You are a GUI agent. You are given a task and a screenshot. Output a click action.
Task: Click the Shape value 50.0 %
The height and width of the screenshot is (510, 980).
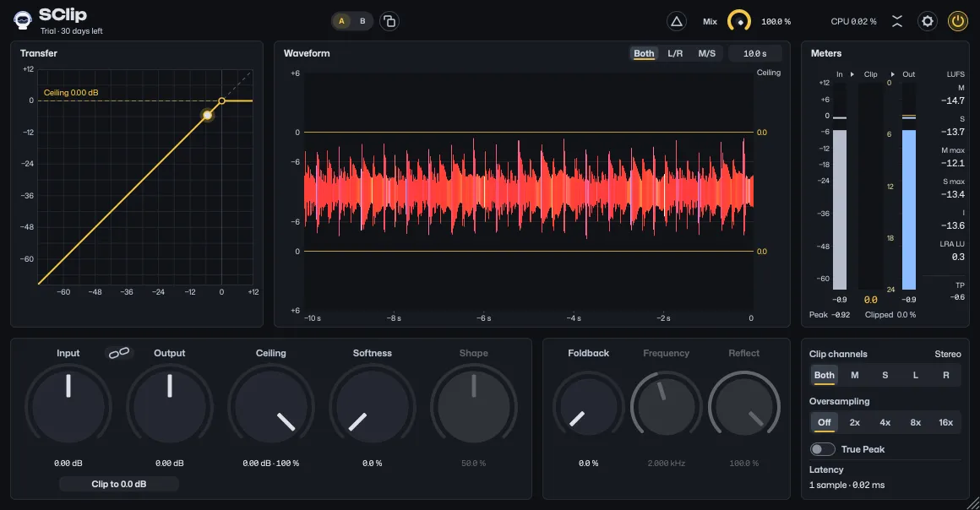(x=474, y=463)
